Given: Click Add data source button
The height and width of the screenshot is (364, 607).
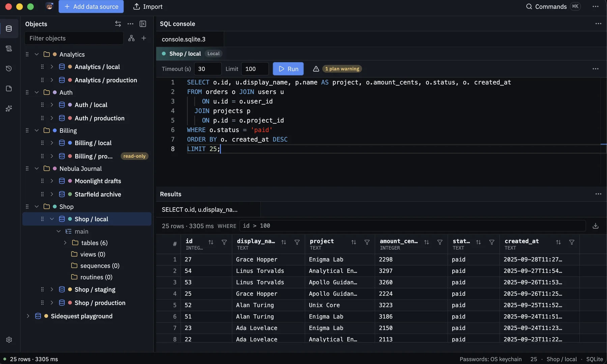Looking at the screenshot, I should click(x=91, y=7).
